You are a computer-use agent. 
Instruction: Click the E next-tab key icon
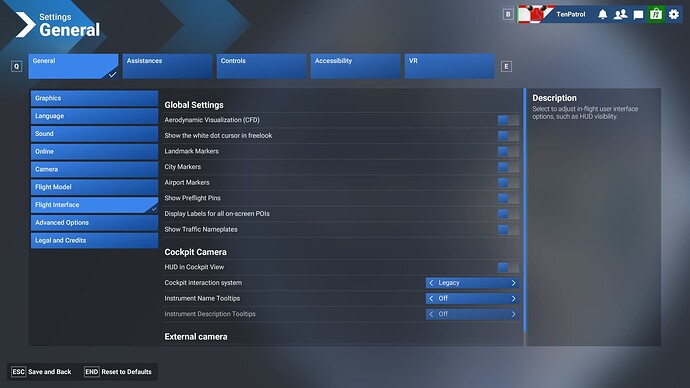[506, 66]
